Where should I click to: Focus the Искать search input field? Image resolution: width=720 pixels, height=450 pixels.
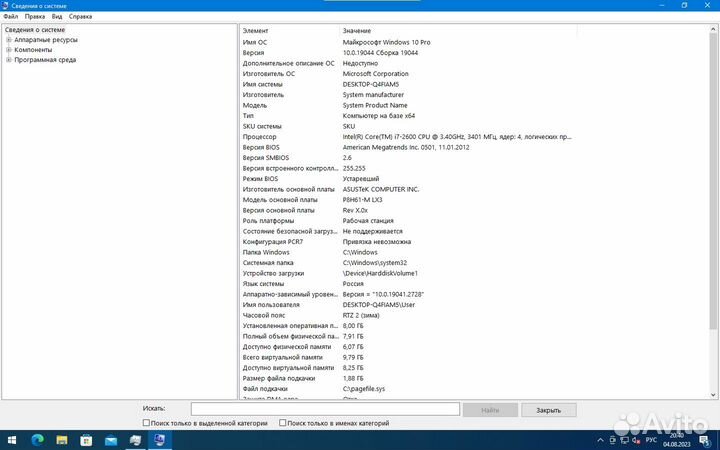point(325,409)
